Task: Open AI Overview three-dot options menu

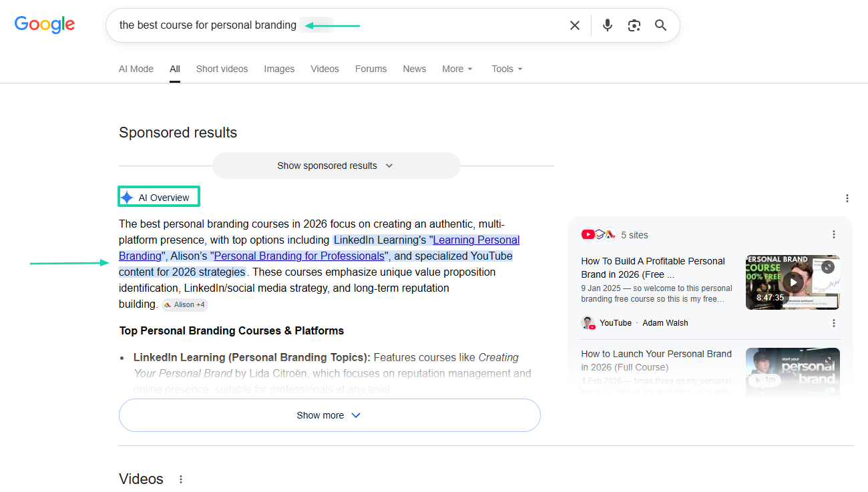Action: (847, 198)
